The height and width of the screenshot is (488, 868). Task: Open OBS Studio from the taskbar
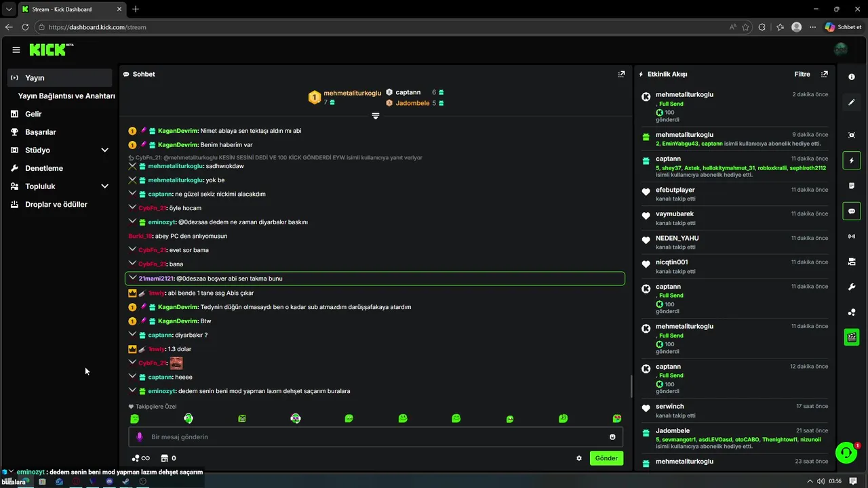pos(143,481)
